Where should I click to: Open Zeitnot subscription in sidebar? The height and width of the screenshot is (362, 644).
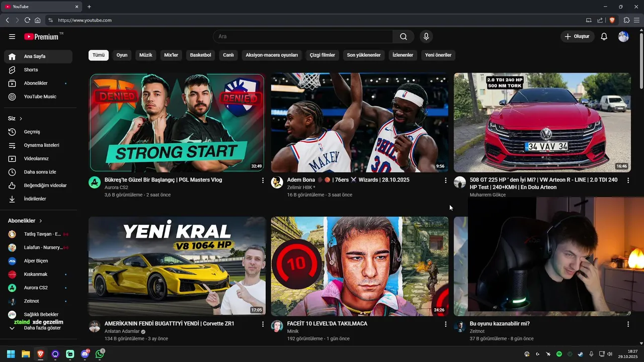coord(38,301)
